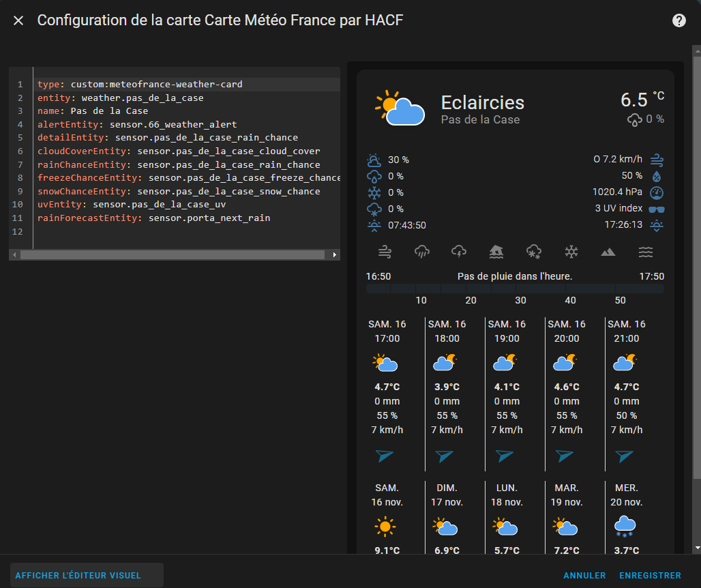Click the wind alert icon
The height and width of the screenshot is (588, 701).
coord(385,252)
